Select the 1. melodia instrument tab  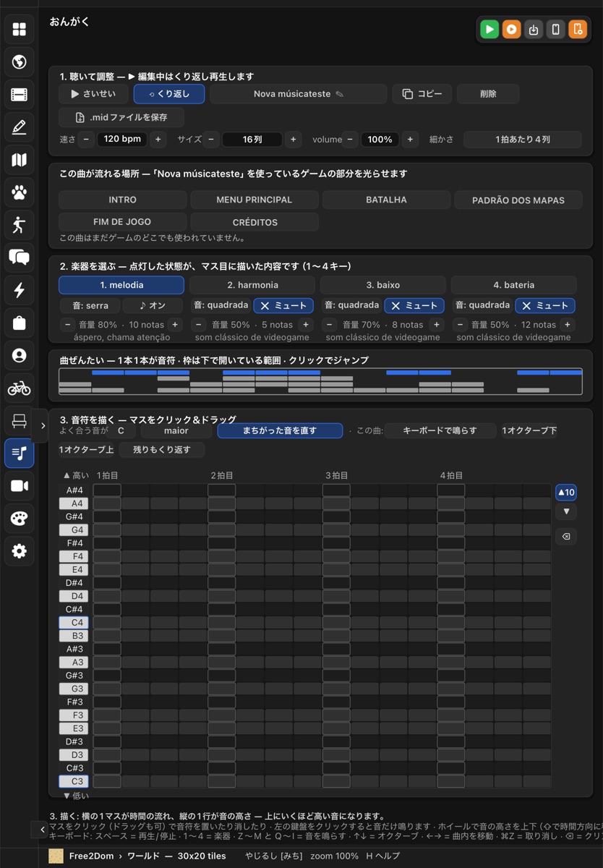coord(121,285)
